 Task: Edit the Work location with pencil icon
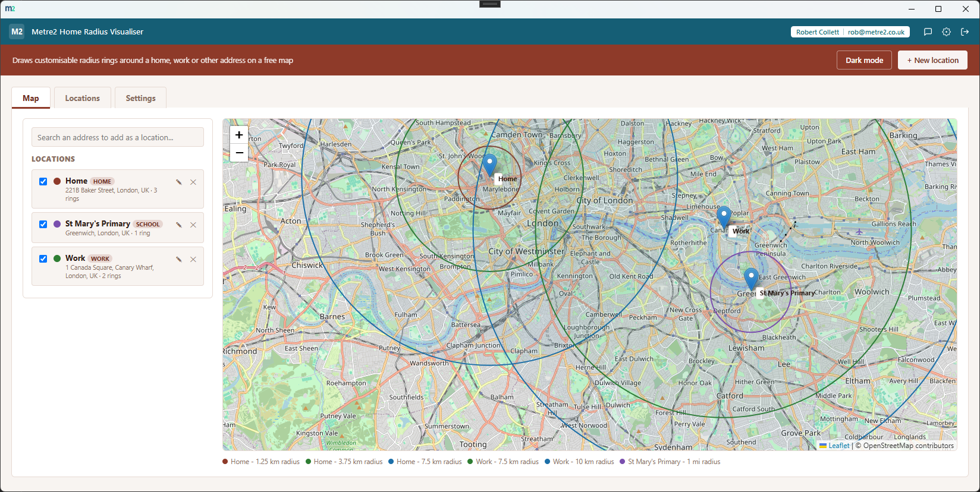pyautogui.click(x=179, y=259)
